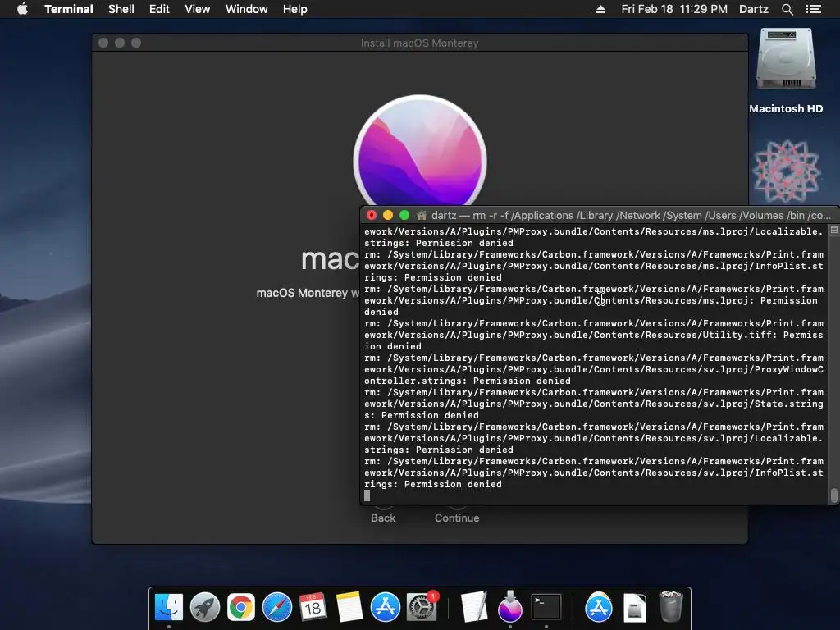
Task: Open Notes from the Dock
Action: 349,608
